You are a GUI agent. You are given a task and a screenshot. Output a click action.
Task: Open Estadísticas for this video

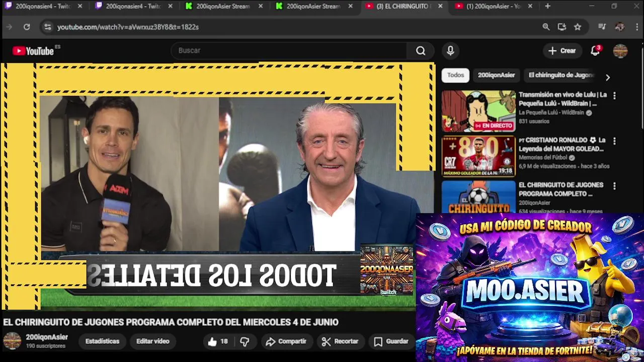click(102, 341)
